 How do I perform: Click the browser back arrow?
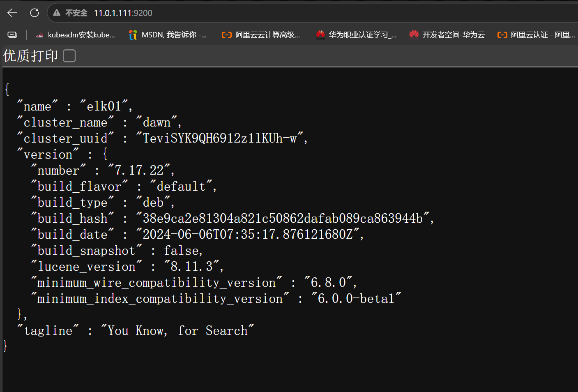click(x=12, y=13)
